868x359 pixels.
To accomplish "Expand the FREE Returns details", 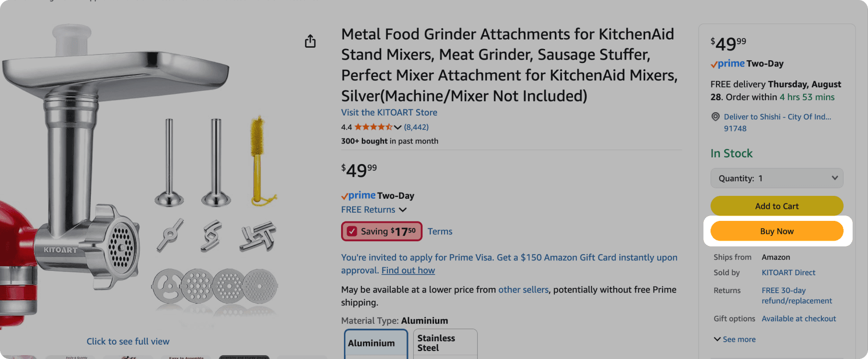I will click(403, 210).
